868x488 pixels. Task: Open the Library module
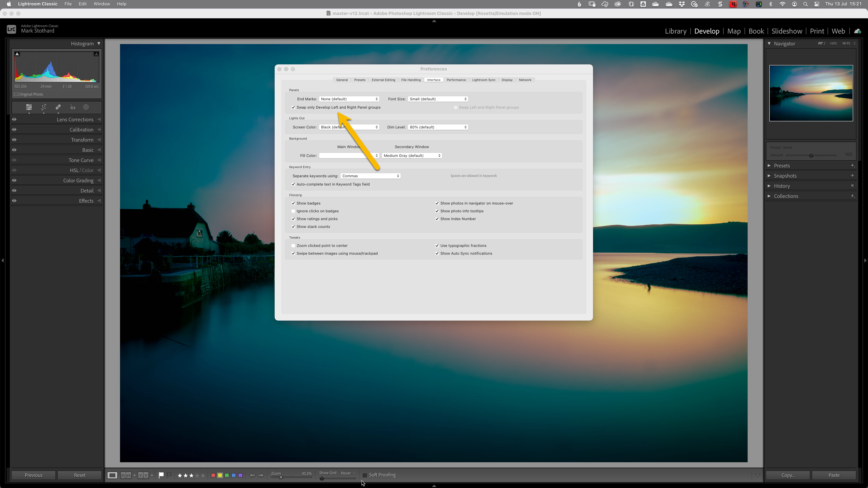click(x=676, y=31)
